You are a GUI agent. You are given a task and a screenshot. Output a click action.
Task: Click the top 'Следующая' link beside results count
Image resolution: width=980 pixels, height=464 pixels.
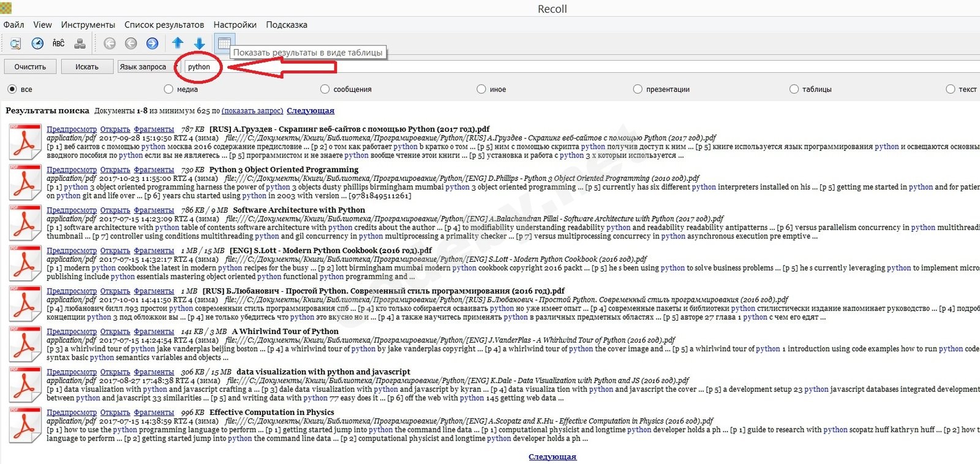click(x=311, y=111)
